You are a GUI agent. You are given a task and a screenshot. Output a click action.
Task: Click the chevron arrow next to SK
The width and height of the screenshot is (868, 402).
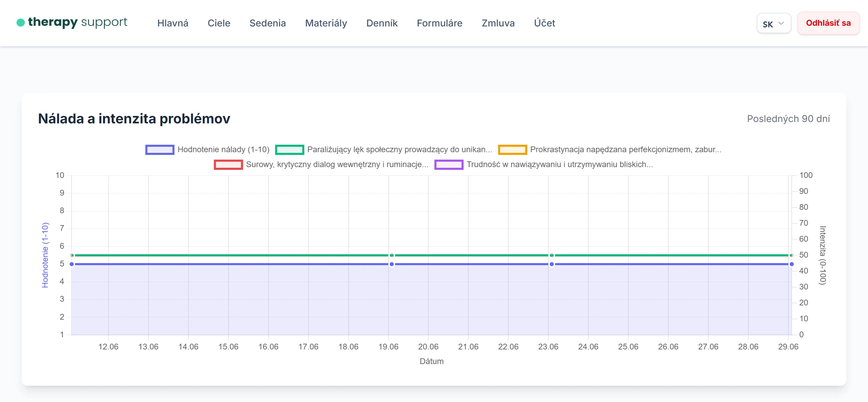(x=781, y=23)
